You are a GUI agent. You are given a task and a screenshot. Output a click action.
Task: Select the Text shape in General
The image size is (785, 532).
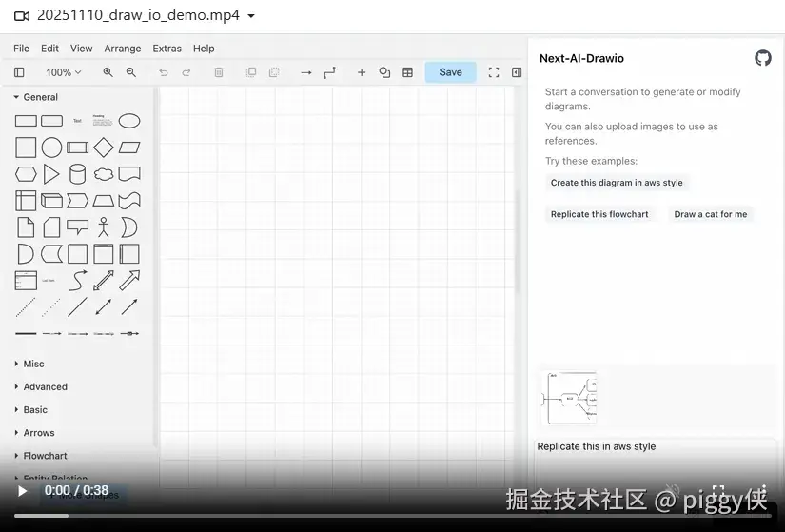(x=78, y=121)
